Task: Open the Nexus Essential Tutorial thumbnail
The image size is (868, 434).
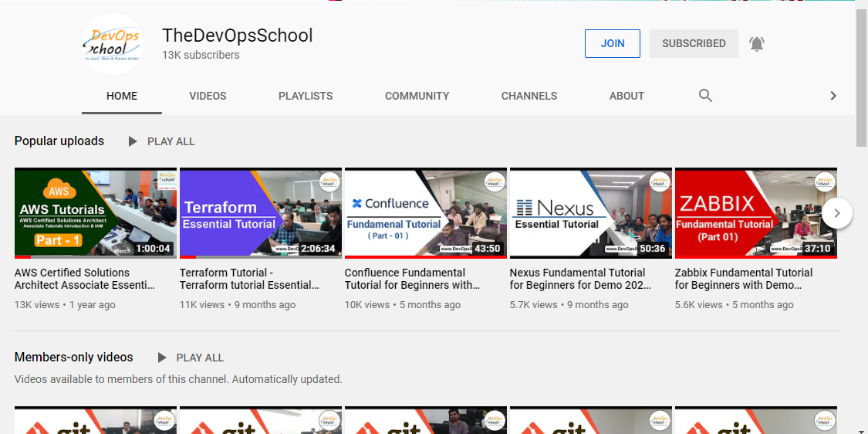Action: (591, 213)
